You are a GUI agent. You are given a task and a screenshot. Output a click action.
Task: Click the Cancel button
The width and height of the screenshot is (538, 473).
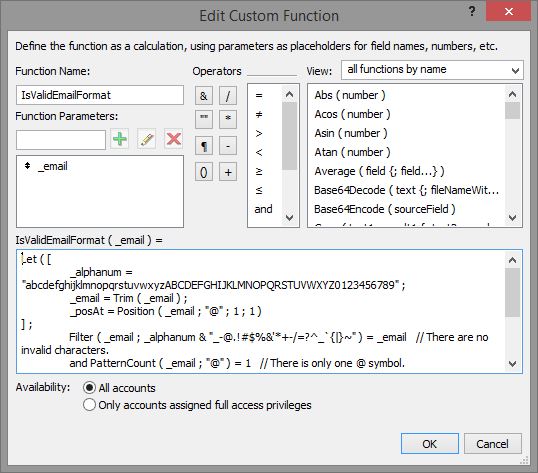point(493,444)
